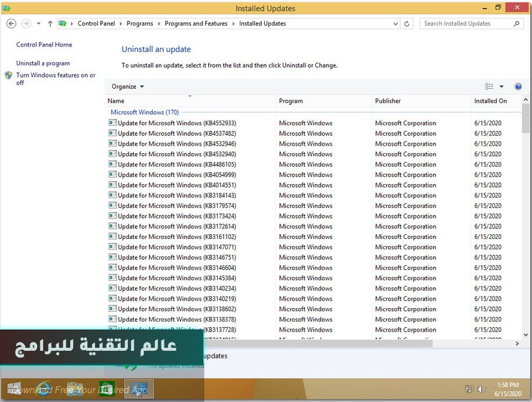
Task: Click the horizontal scrollbar thumb
Action: (x=318, y=344)
